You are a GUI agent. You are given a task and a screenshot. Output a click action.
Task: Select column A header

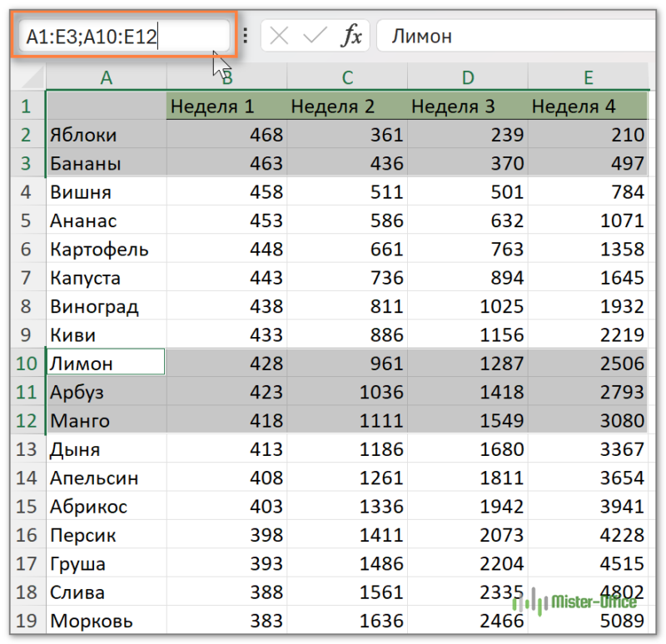tap(106, 78)
